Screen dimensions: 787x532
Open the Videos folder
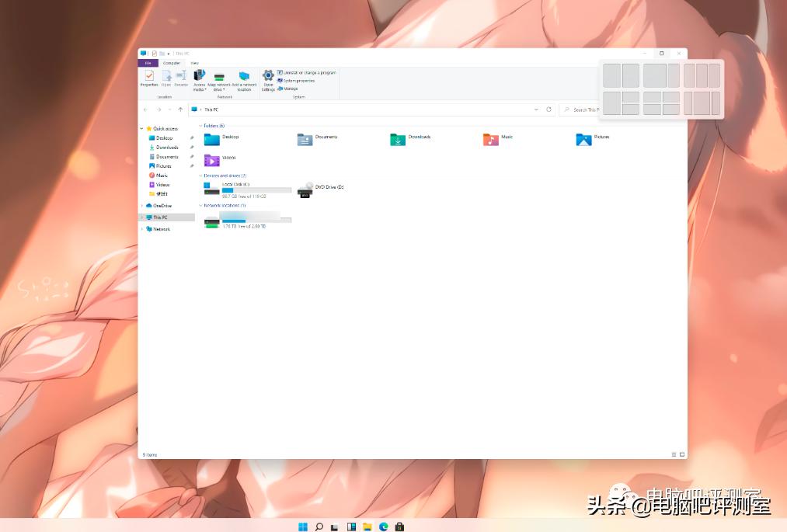point(211,159)
